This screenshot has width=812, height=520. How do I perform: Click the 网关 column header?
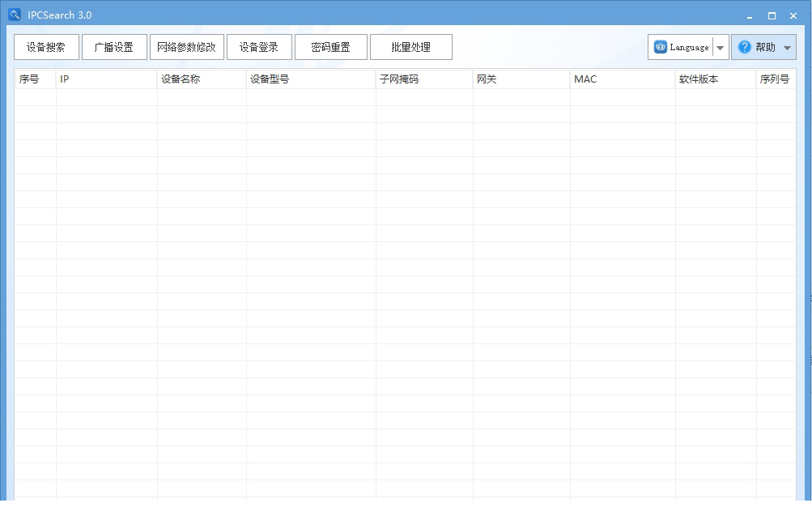(521, 79)
